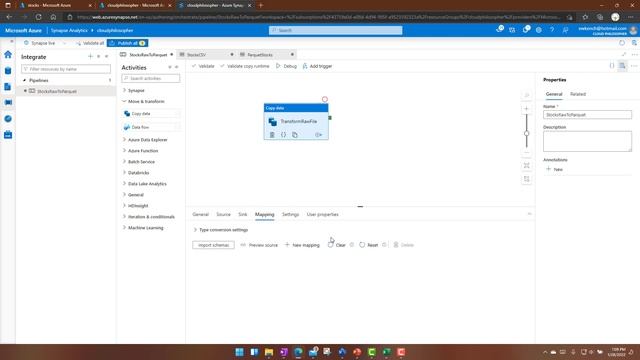Collapse the Pipelines tree node
Screen dimensions: 640x360
point(24,80)
